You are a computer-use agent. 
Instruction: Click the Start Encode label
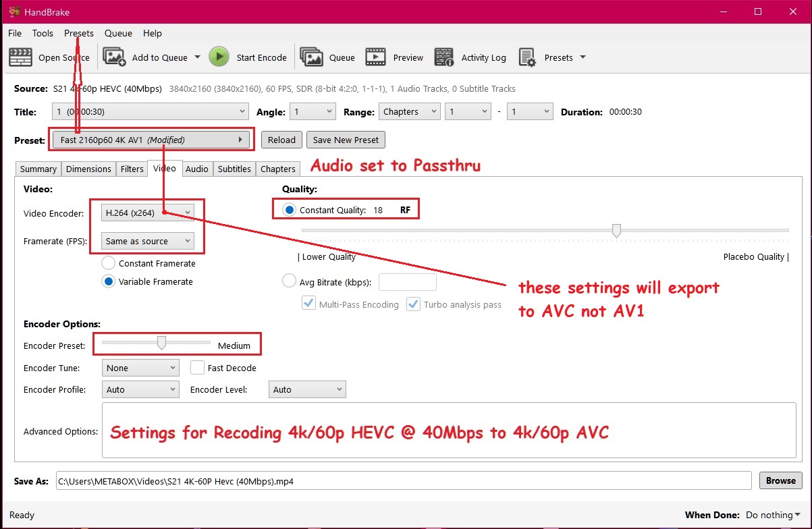coord(262,57)
